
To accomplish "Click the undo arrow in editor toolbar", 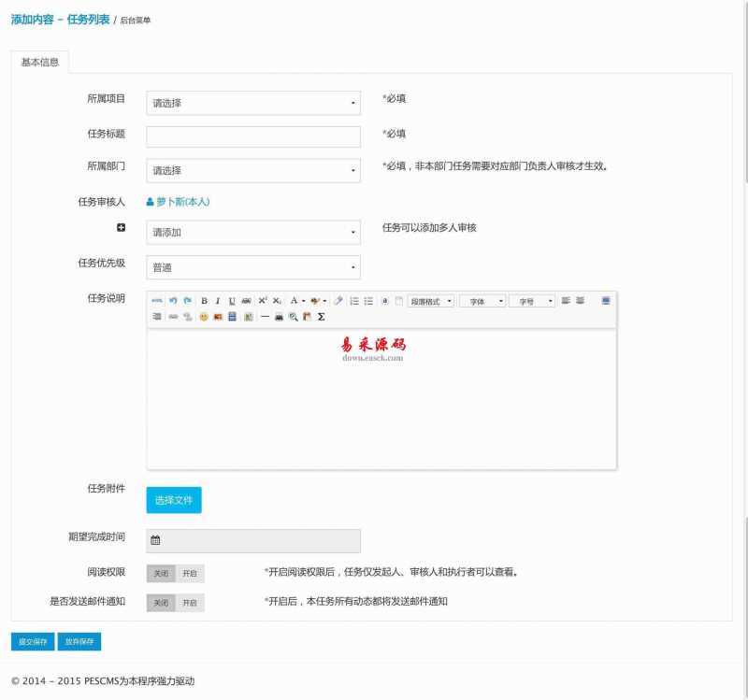I will 173,301.
